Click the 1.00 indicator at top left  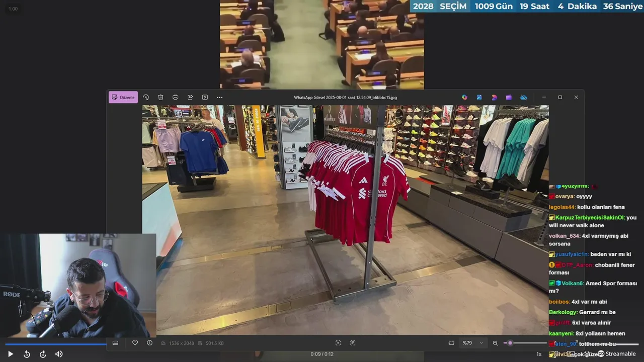pos(13,9)
